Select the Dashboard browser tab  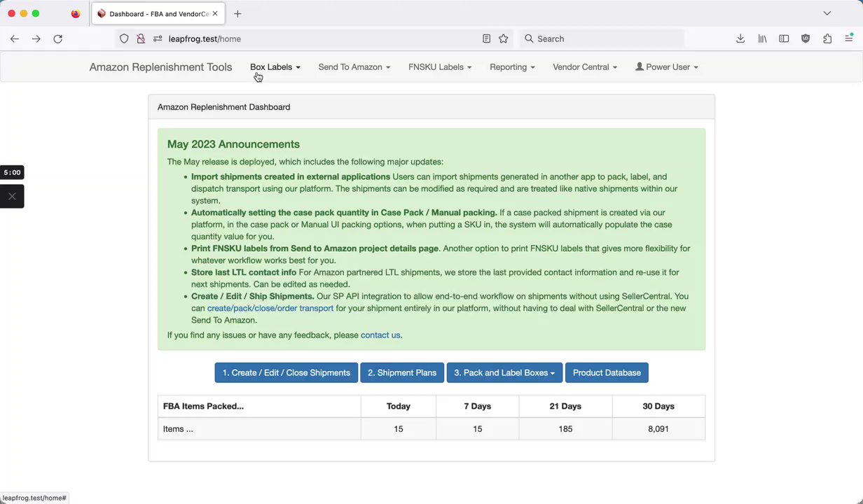point(158,13)
